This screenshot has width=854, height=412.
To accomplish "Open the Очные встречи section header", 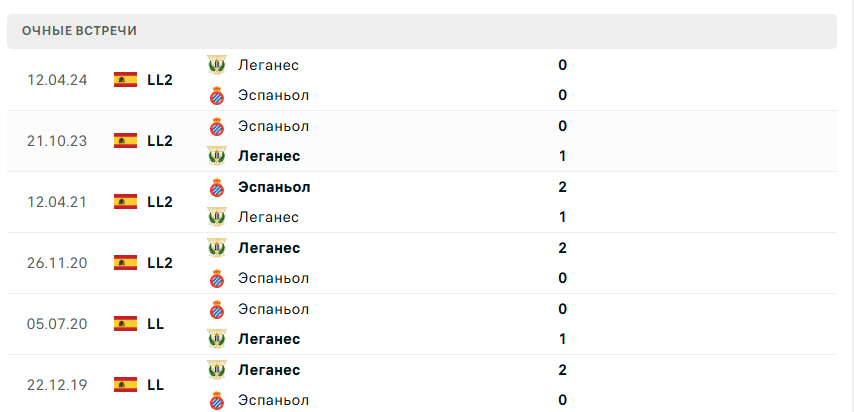I will (80, 31).
